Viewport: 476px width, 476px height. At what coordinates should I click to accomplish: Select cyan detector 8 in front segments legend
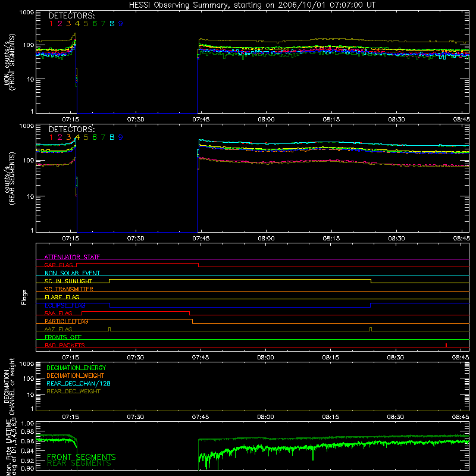tap(112, 24)
